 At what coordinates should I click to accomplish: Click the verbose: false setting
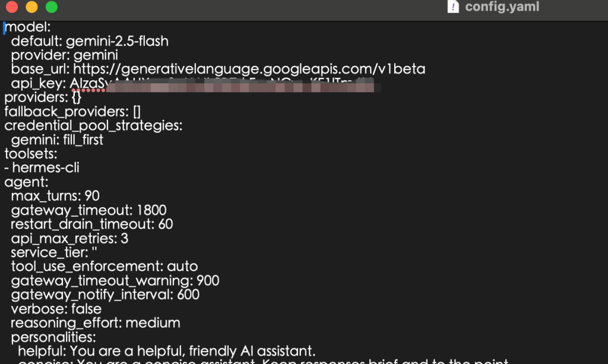coord(56,309)
